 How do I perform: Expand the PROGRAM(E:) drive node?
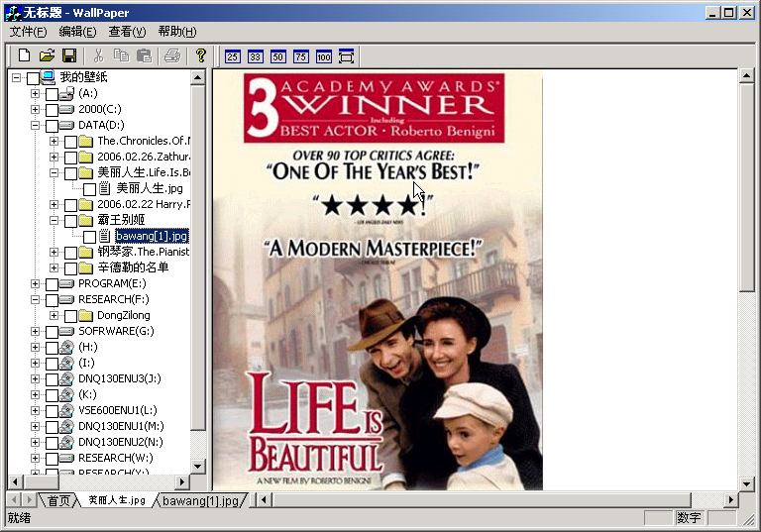click(35, 283)
